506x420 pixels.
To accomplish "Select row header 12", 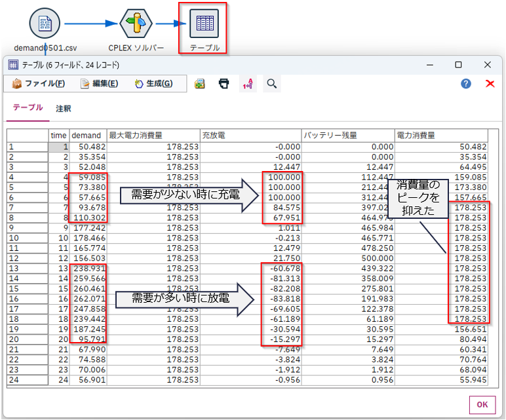I will tap(28, 258).
